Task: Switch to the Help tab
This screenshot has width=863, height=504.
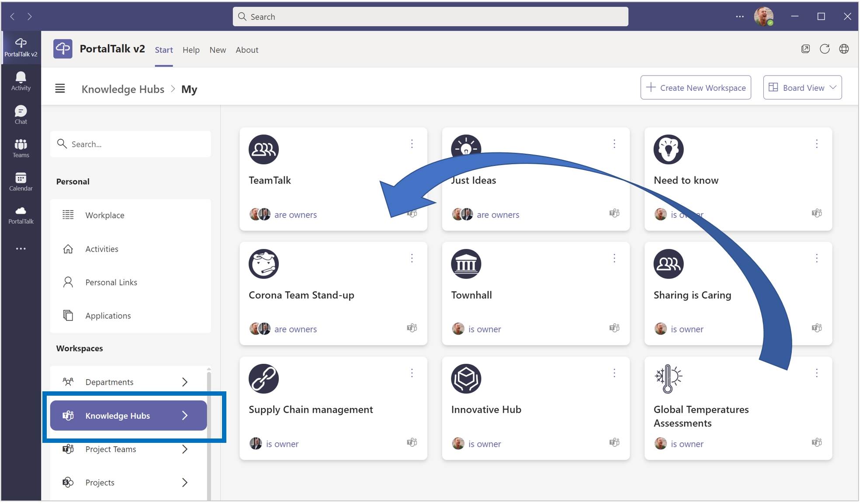Action: click(x=191, y=50)
